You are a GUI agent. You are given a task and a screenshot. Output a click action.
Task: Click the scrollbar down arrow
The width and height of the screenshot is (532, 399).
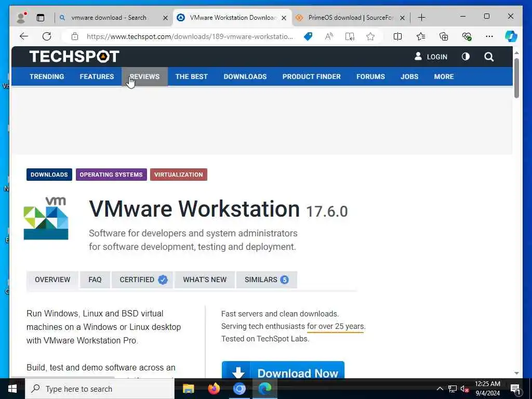coord(516,373)
